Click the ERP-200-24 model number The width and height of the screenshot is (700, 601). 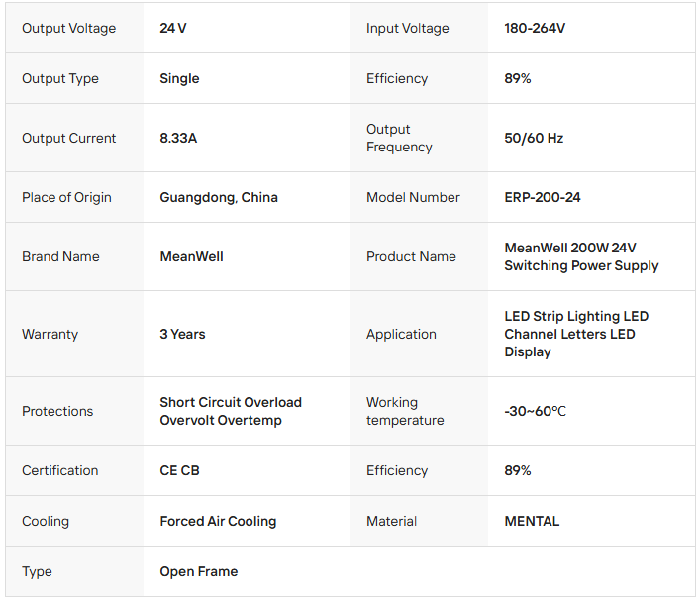click(x=543, y=197)
